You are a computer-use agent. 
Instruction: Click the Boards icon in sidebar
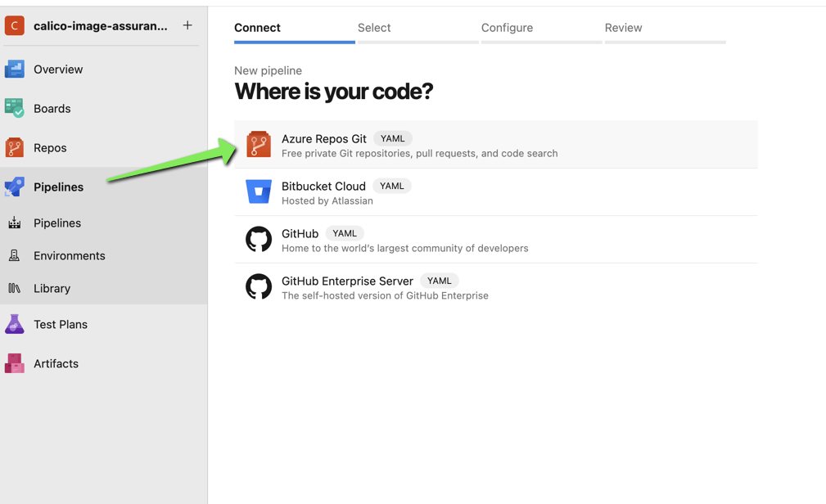(x=15, y=108)
